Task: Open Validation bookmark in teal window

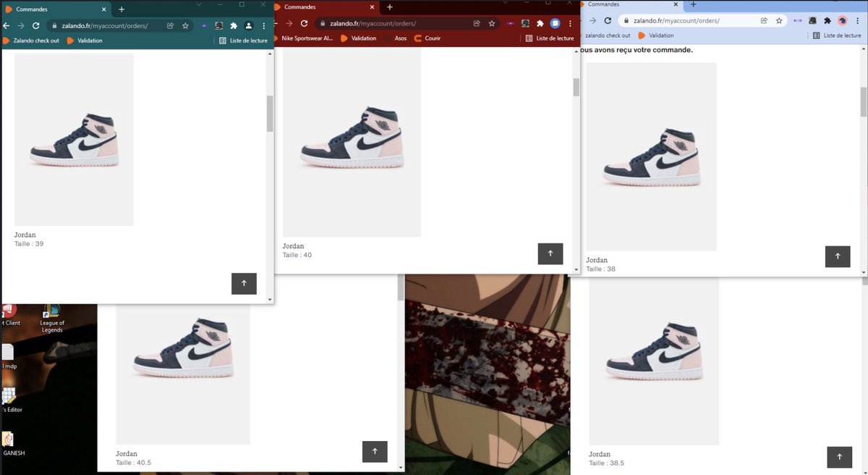Action: click(x=85, y=41)
